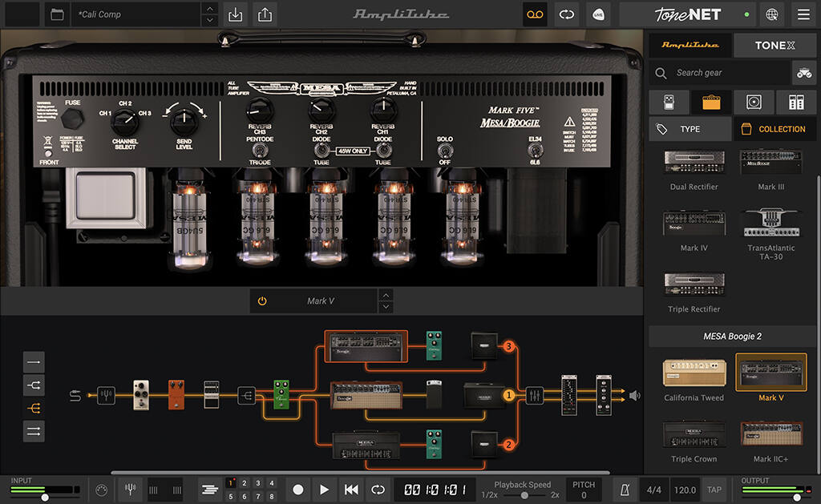Activate AmpliTube LIVE mode icon
Image resolution: width=821 pixels, height=504 pixels.
[598, 14]
